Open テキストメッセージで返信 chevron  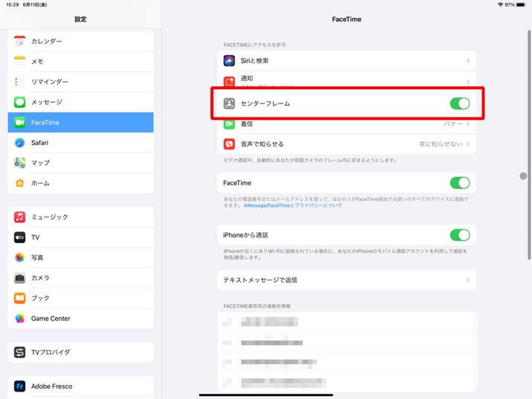tap(468, 280)
